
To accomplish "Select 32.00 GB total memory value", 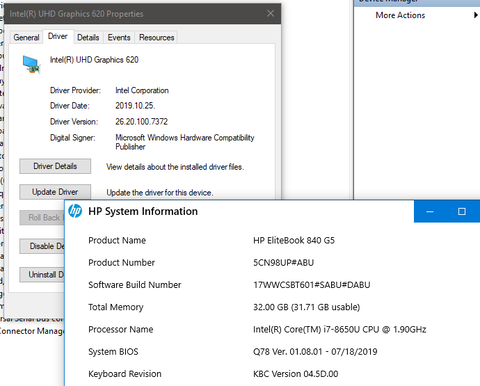I will click(306, 307).
